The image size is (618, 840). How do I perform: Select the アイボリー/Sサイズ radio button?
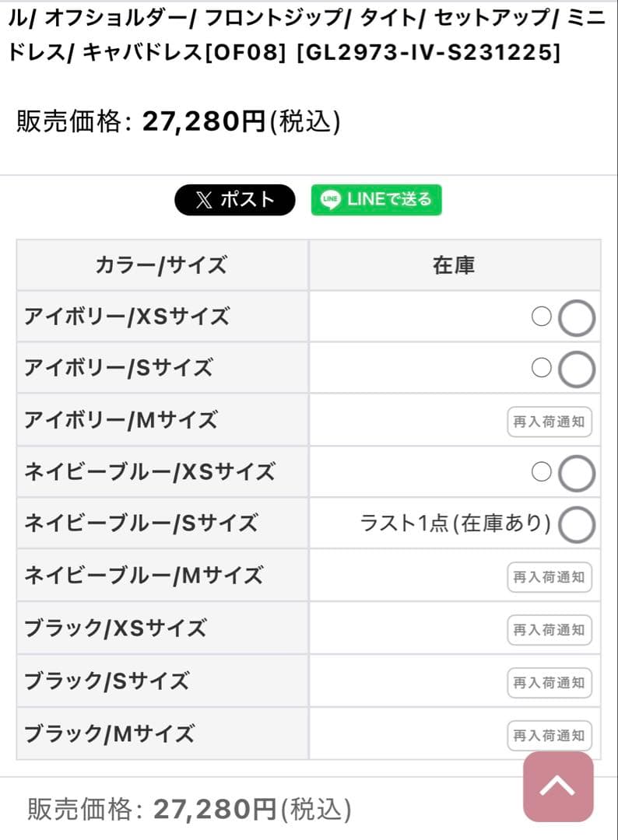(x=577, y=369)
